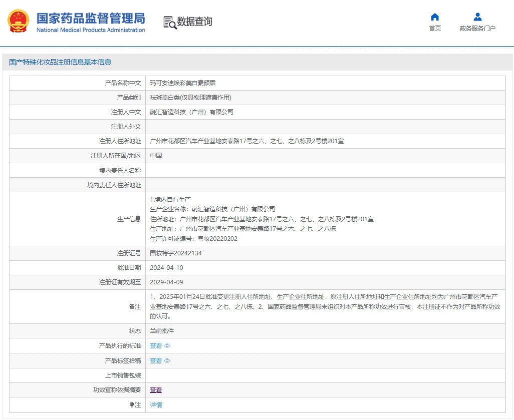Click the approval date 2024-04-10
Screen dimensions: 514x420
coord(166,268)
